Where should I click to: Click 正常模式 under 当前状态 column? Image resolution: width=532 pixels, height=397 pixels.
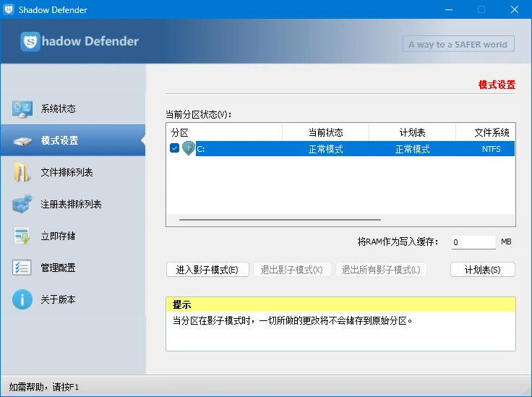[326, 149]
